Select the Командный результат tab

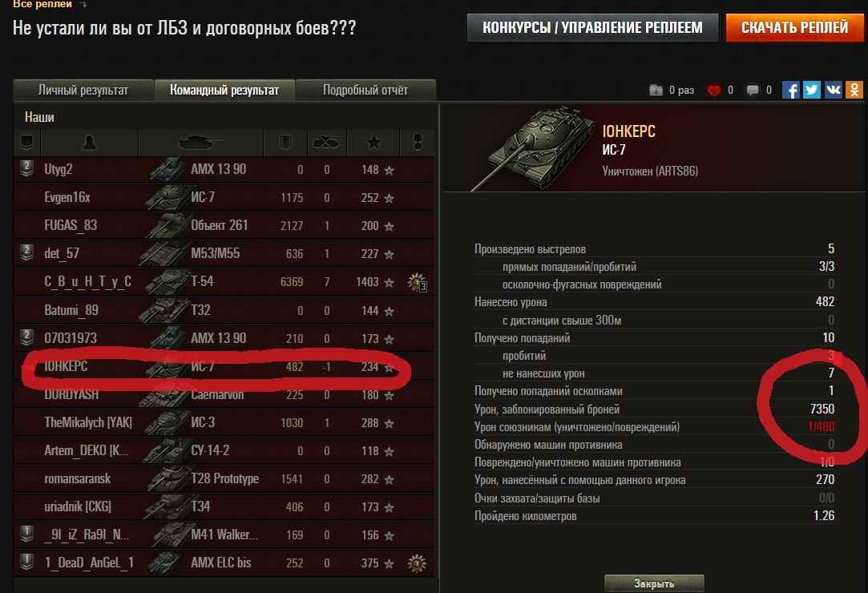(224, 91)
